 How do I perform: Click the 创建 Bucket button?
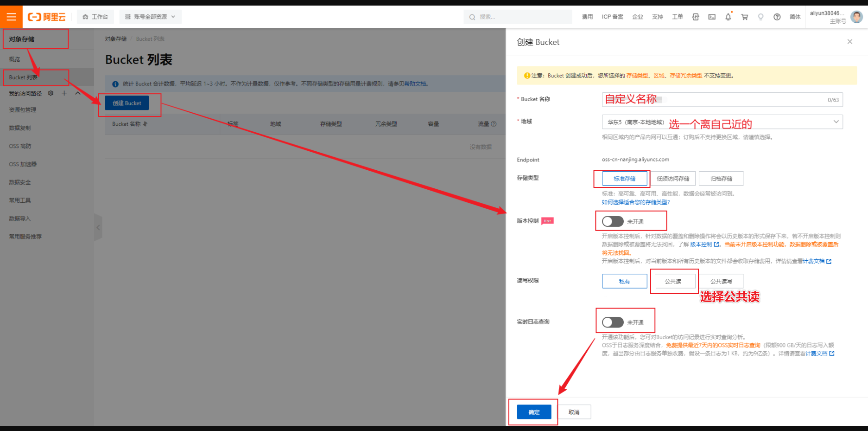[127, 103]
